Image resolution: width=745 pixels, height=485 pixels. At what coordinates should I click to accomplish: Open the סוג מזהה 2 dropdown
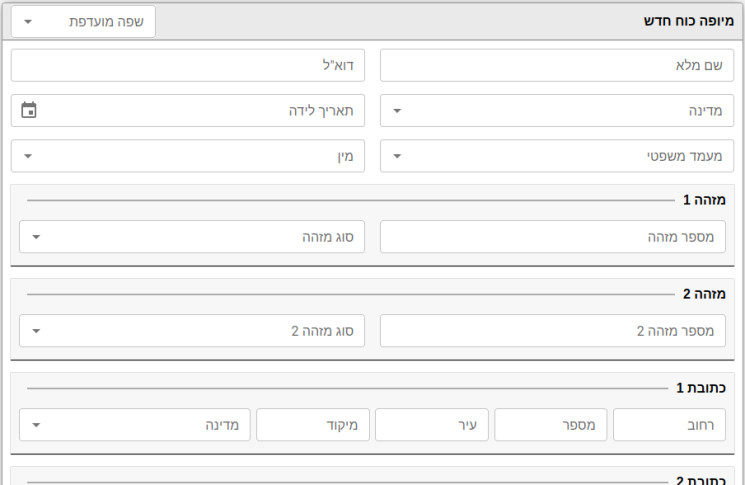(x=192, y=331)
